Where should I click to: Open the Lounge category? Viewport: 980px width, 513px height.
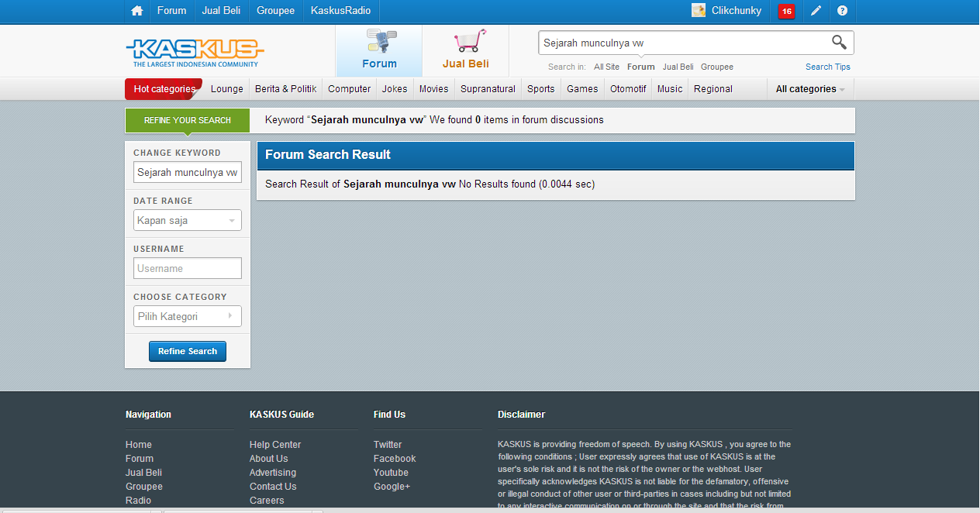(227, 89)
